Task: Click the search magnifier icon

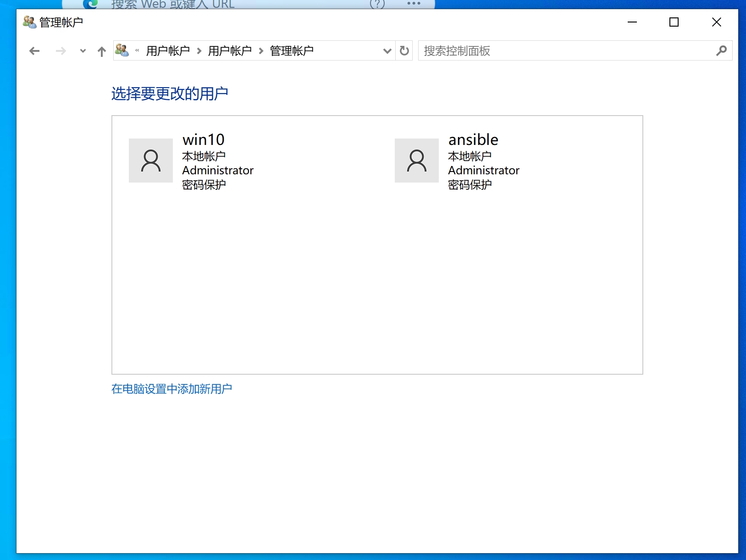Action: point(722,50)
